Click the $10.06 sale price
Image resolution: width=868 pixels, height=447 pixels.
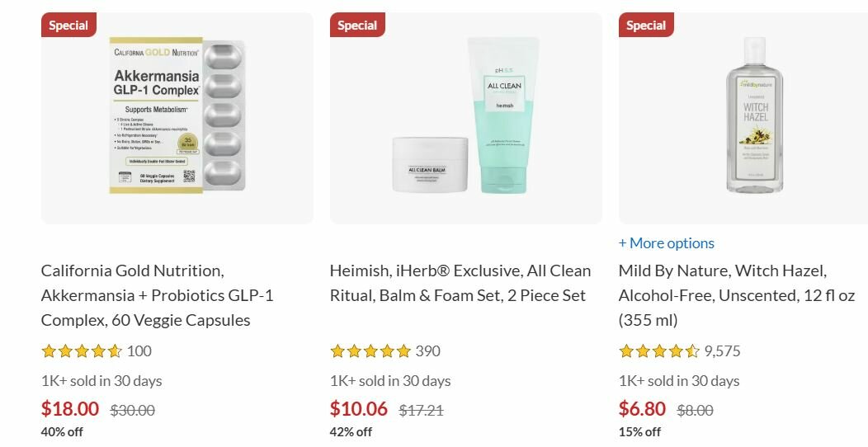click(x=359, y=409)
